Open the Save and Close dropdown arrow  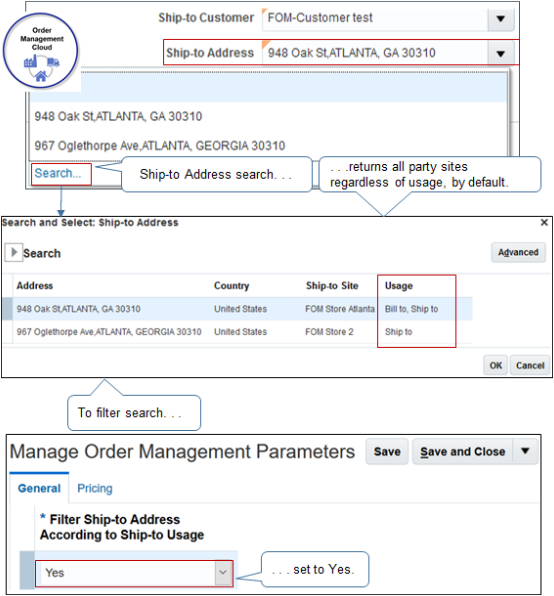pyautogui.click(x=525, y=452)
